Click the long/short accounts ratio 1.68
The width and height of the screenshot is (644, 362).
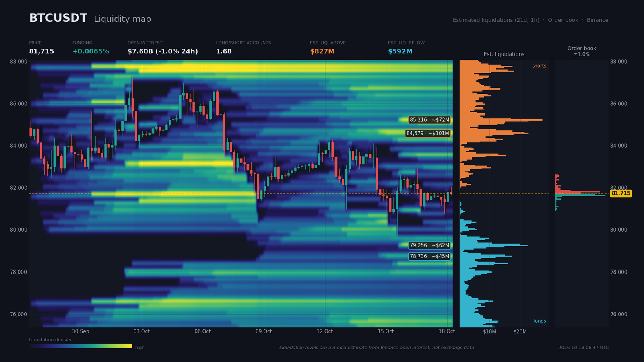[224, 51]
